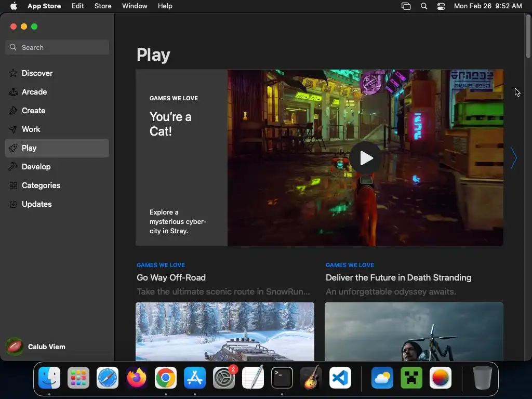
Task: Open the Help menu
Action: [x=165, y=6]
